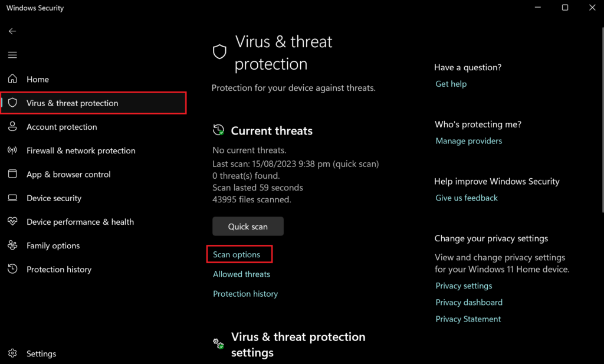
Task: Select the Virus & threat protection shield icon
Action: [12, 102]
